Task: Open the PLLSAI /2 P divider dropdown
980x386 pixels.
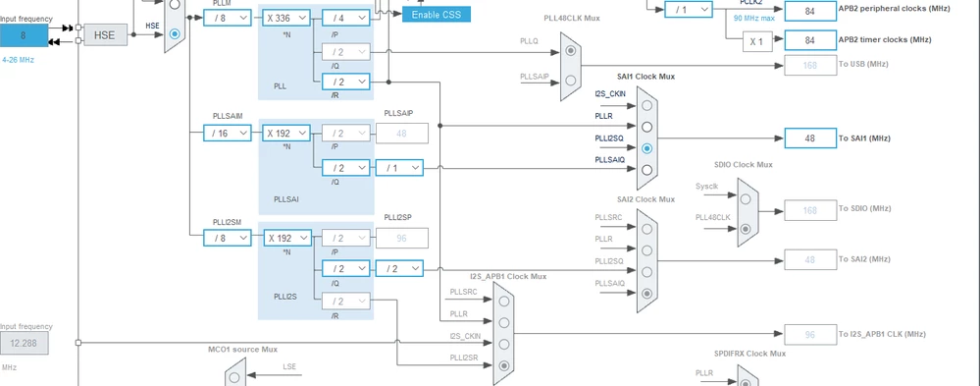Action: [x=346, y=134]
